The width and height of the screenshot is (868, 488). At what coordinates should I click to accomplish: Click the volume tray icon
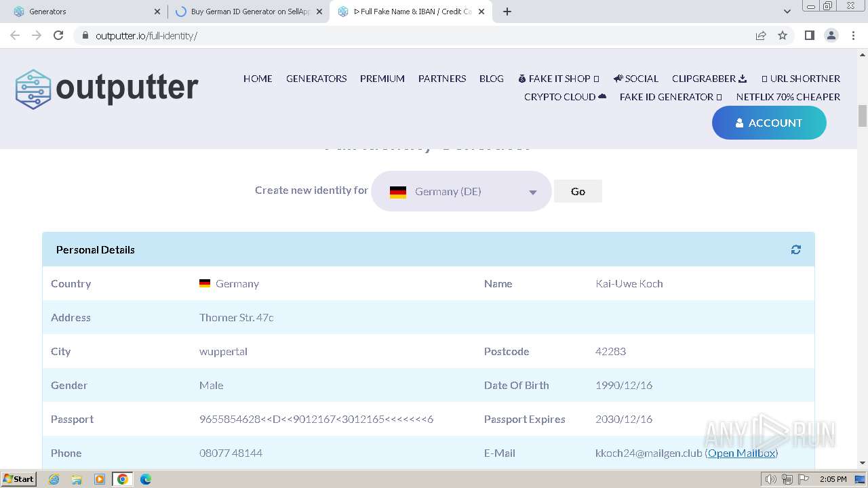pos(771,479)
